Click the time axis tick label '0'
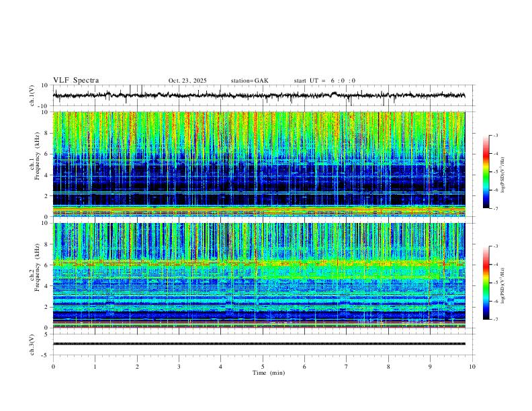Viewport: 532px width, 411px height. point(53,367)
